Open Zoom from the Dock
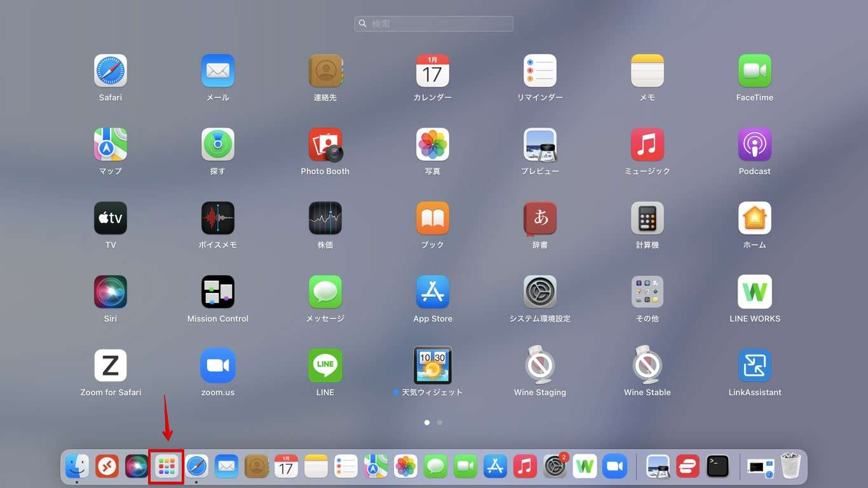Viewport: 868px width, 488px height. pyautogui.click(x=614, y=467)
